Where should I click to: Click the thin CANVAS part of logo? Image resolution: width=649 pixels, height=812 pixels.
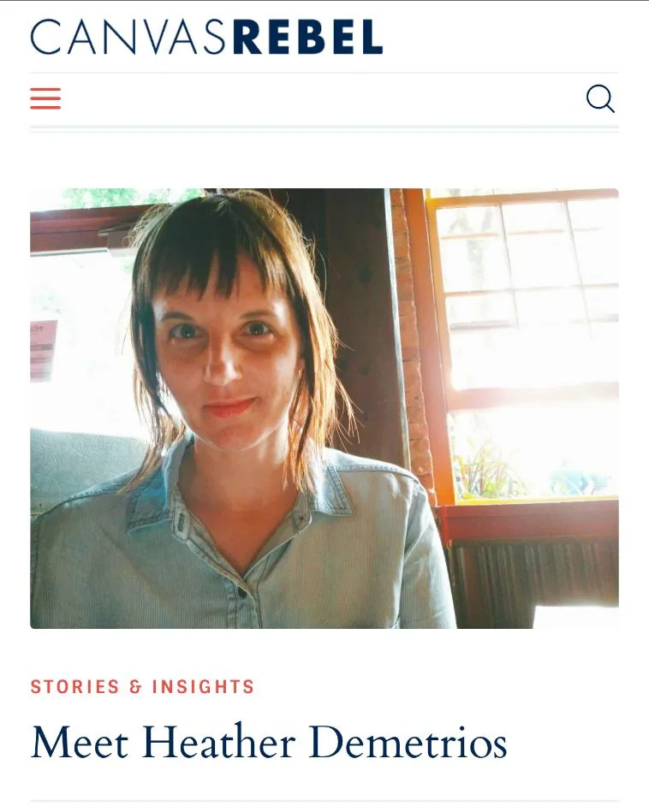[x=129, y=37]
